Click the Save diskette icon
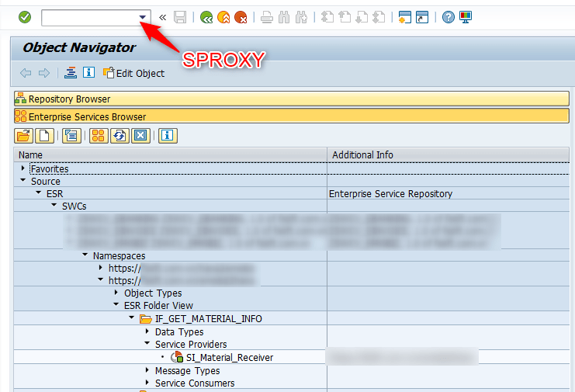Image resolution: width=575 pixels, height=392 pixels. click(180, 16)
